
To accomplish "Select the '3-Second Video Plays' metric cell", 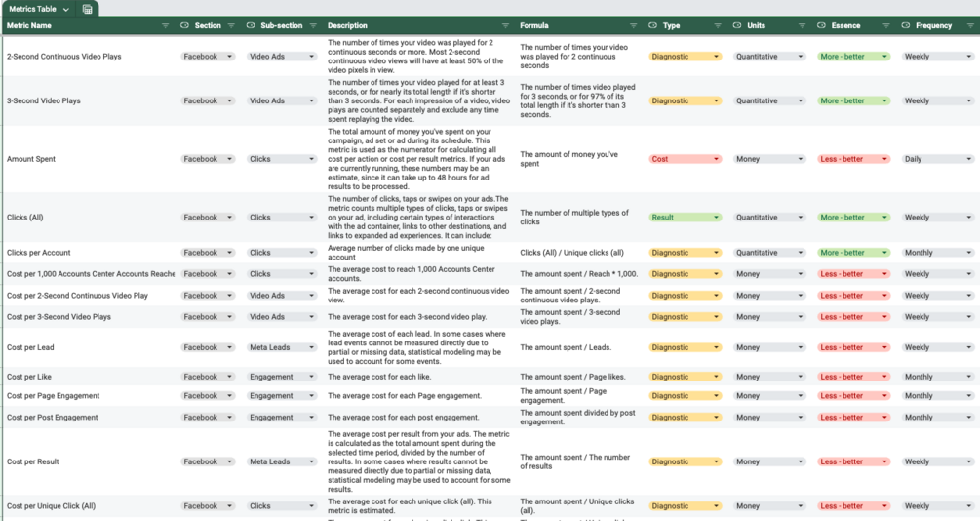I will [90, 100].
